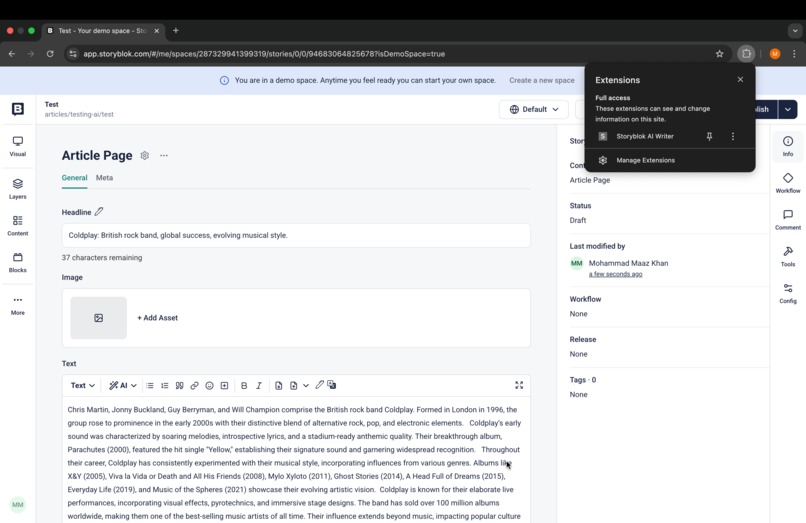The width and height of the screenshot is (806, 523).
Task: Bookmark this page with the star icon
Action: click(x=720, y=53)
